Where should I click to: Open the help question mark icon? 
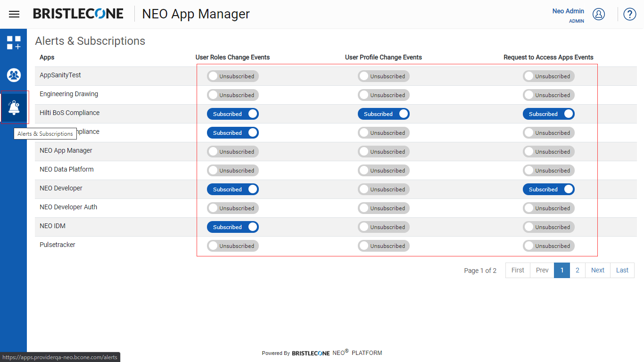[630, 14]
